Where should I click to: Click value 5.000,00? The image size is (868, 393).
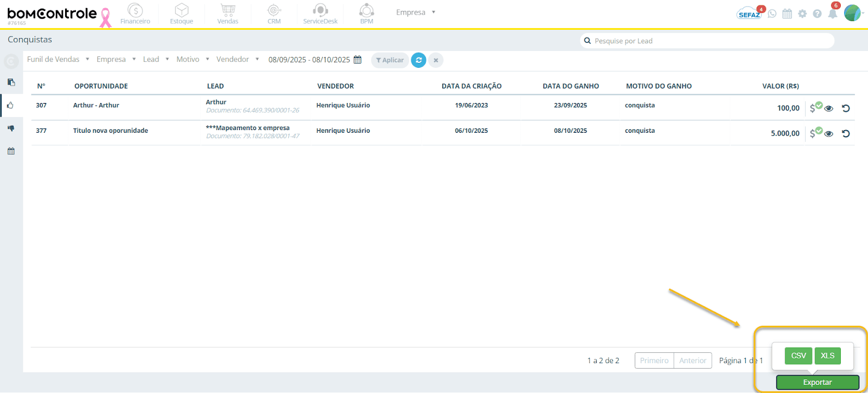click(785, 133)
